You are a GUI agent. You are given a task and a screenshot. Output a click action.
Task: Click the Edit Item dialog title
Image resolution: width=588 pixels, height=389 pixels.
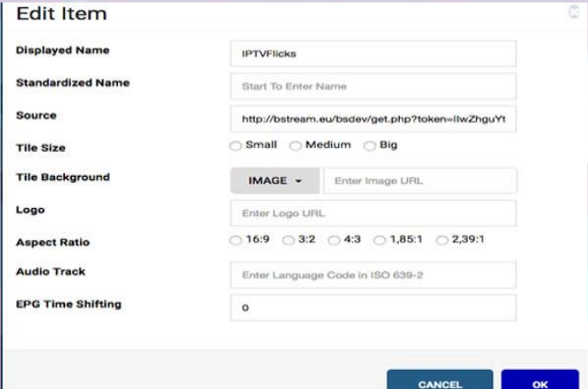[62, 14]
